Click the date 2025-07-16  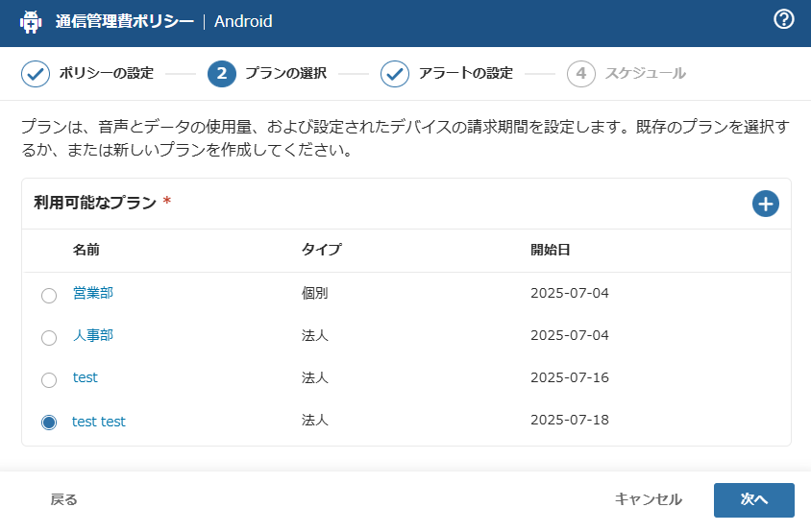tap(570, 377)
